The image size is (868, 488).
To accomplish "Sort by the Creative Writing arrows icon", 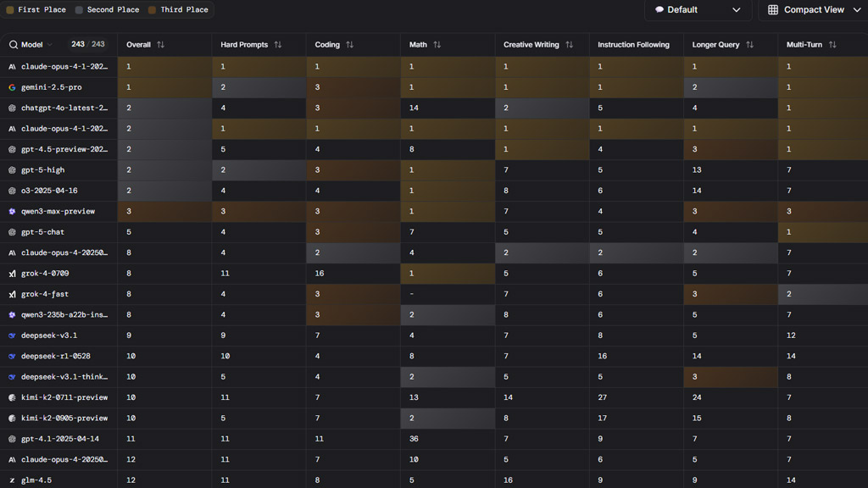I will [x=569, y=45].
